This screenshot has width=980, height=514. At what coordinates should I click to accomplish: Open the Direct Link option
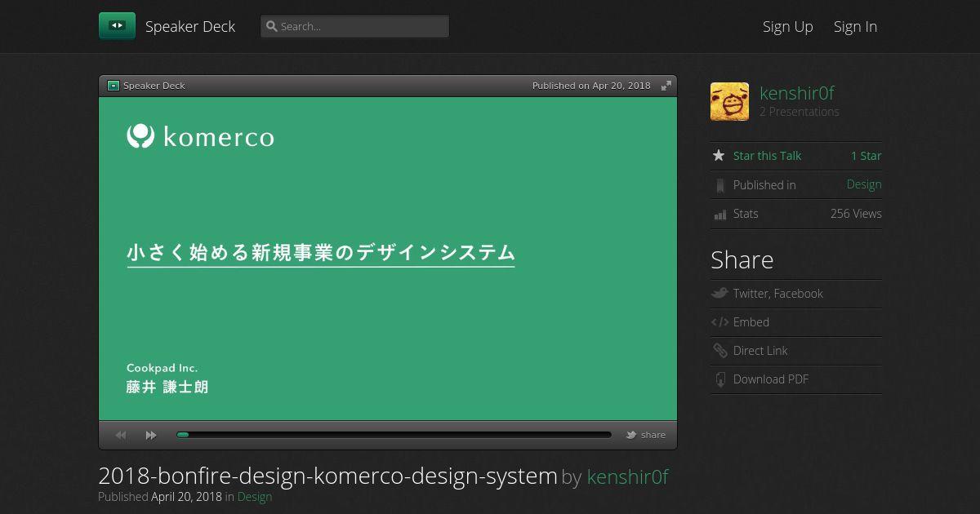point(760,351)
